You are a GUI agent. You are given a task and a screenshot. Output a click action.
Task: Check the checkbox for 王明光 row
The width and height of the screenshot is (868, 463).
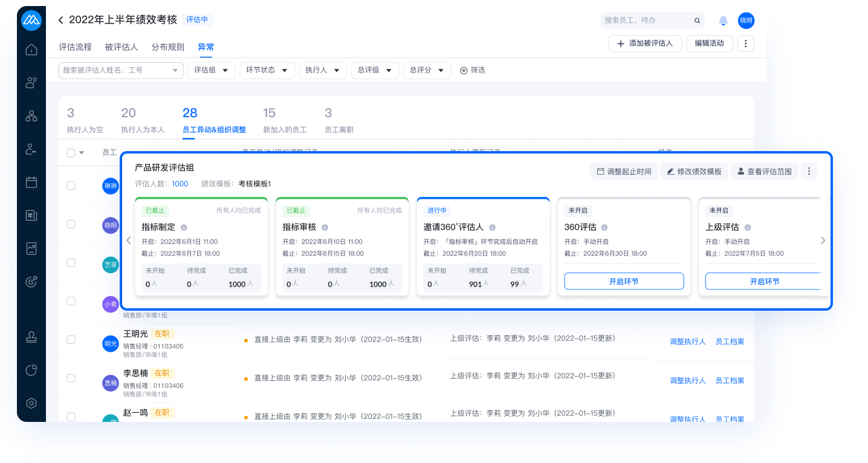click(x=71, y=340)
